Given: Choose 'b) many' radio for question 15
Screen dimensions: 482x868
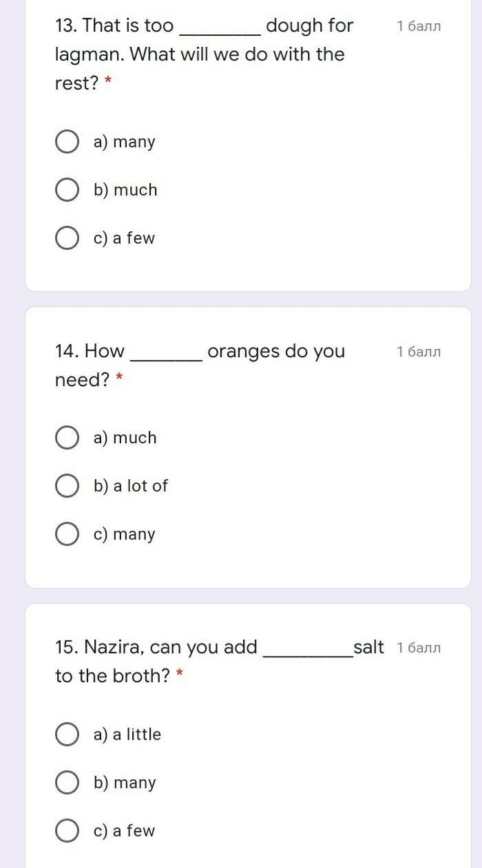Looking at the screenshot, I should tap(67, 783).
